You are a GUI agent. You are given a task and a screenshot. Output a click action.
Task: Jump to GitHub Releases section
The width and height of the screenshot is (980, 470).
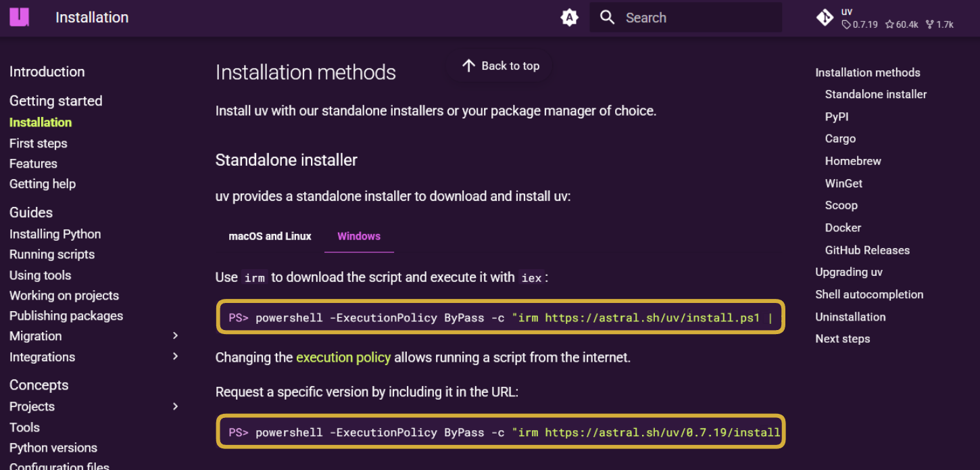point(867,250)
